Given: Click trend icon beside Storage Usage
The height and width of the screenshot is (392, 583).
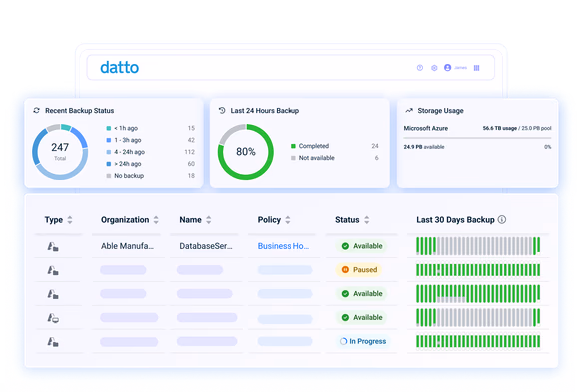Looking at the screenshot, I should 409,110.
